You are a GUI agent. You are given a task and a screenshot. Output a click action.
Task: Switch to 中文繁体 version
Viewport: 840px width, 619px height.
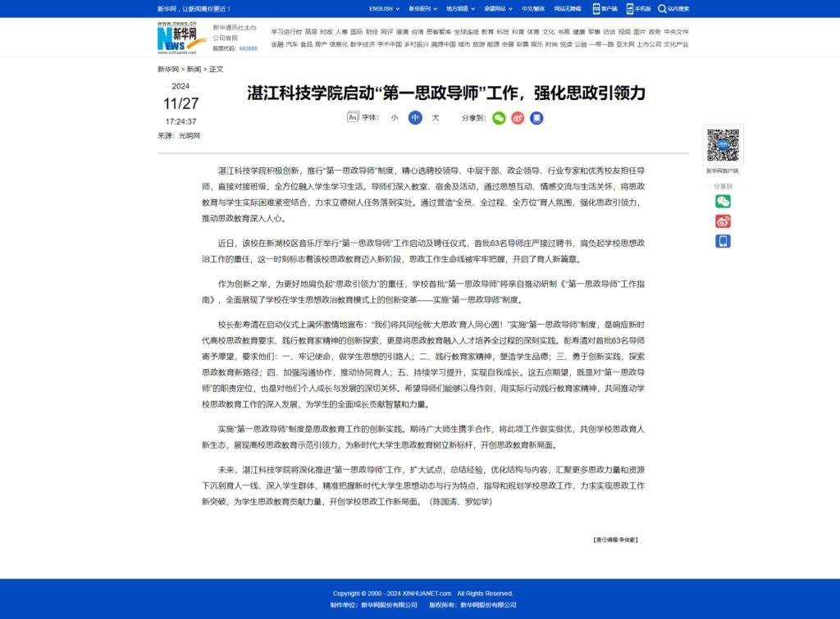(x=533, y=8)
